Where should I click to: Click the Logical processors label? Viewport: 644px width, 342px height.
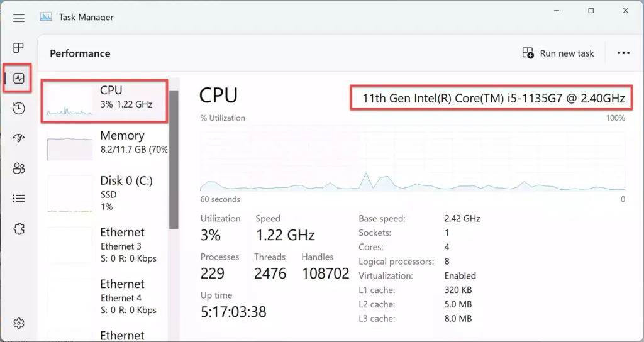(x=396, y=262)
